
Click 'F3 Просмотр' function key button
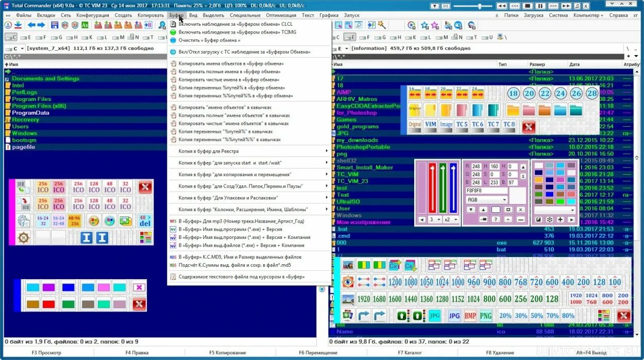coord(46,353)
